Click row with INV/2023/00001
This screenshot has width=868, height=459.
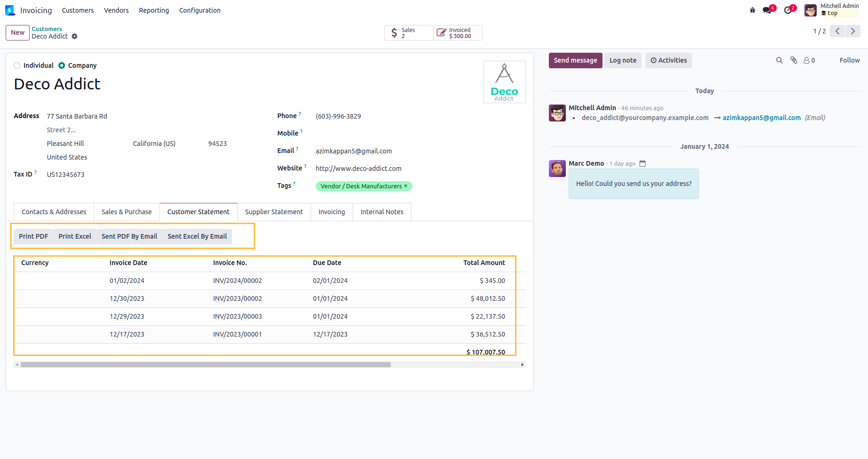[x=270, y=334]
